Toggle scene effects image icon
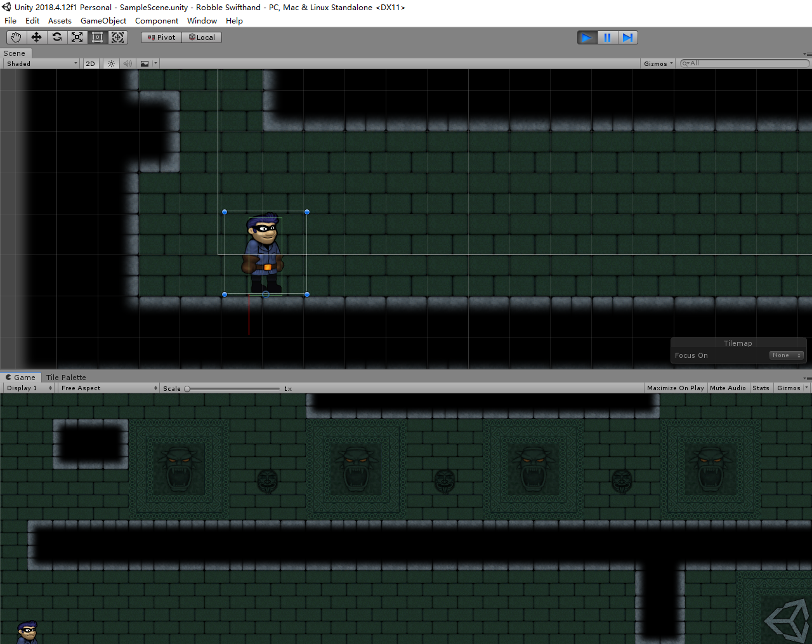Image resolution: width=812 pixels, height=644 pixels. tap(145, 63)
